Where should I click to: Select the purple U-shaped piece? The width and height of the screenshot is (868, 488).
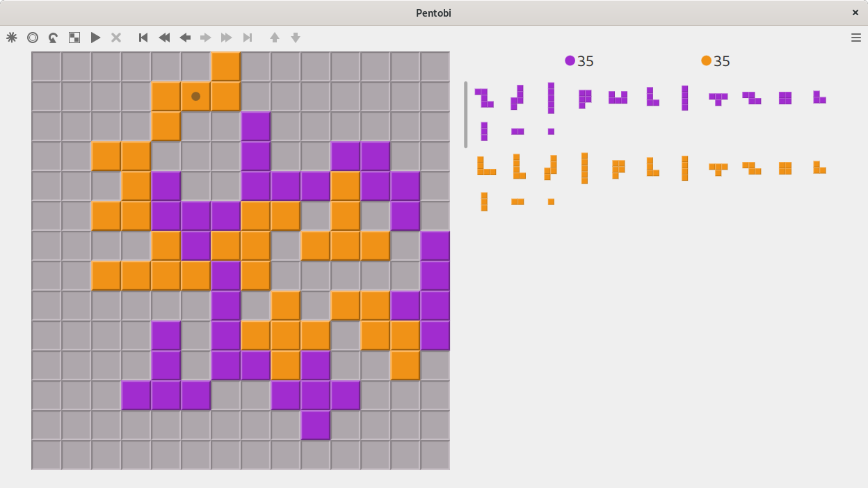(618, 98)
